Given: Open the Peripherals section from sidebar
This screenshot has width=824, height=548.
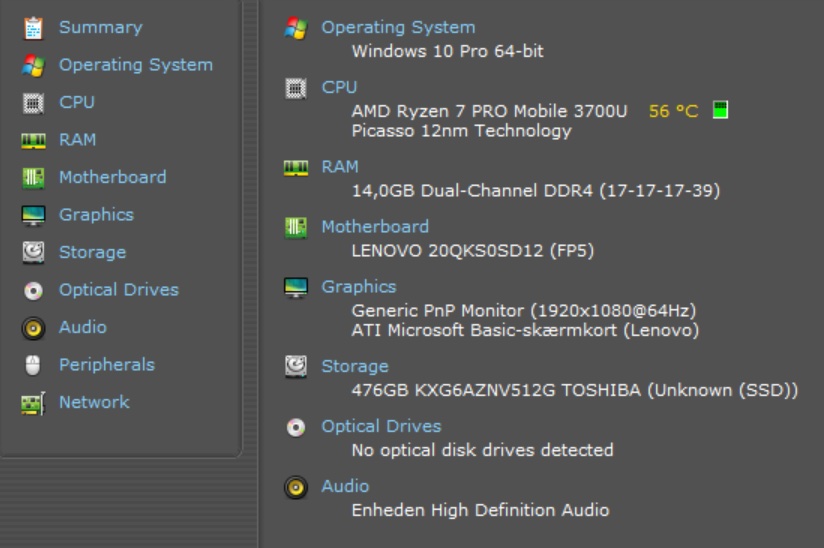Looking at the screenshot, I should (106, 365).
